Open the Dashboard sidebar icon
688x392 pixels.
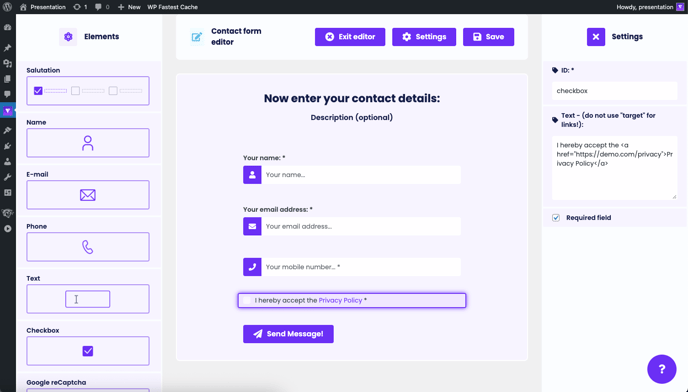coord(7,27)
